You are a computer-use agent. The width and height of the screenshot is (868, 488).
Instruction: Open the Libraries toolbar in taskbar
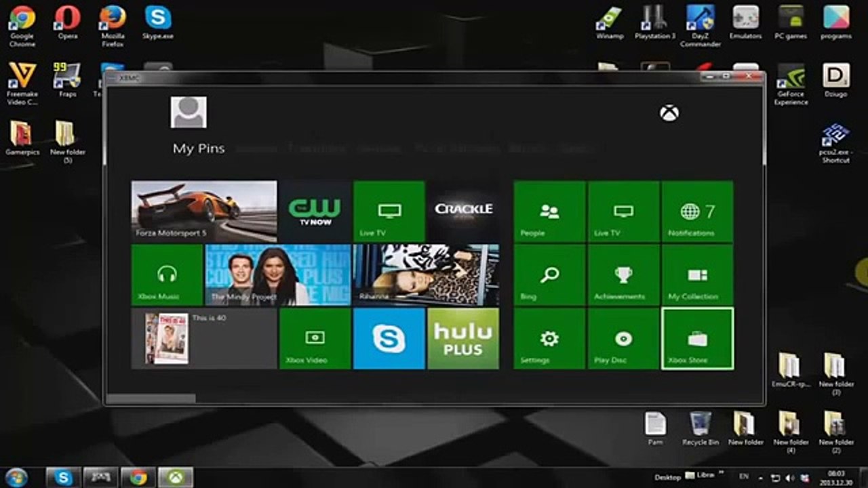[x=701, y=476]
